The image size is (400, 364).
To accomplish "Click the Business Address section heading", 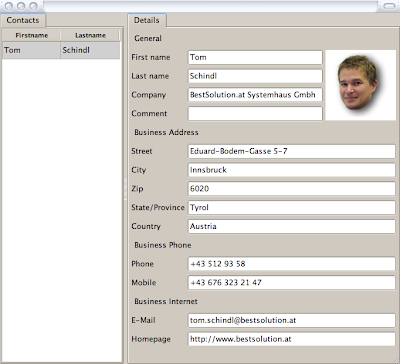I will click(x=166, y=132).
